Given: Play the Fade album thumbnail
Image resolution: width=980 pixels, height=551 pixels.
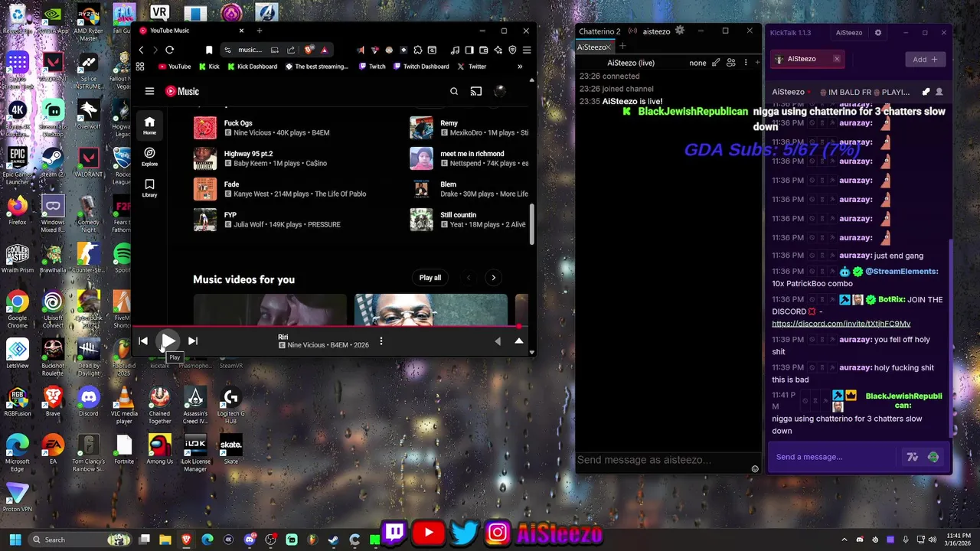Looking at the screenshot, I should (205, 189).
